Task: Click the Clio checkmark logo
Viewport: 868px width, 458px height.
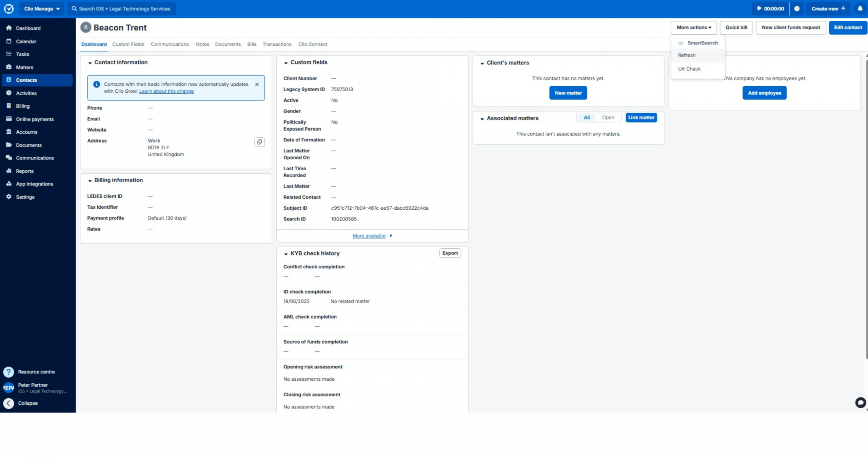Action: [9, 8]
